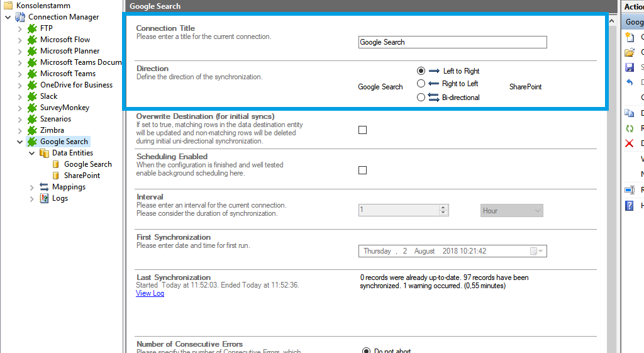644x353 pixels.
Task: Select SurveyMonkey in the connection tree
Action: pyautogui.click(x=64, y=108)
